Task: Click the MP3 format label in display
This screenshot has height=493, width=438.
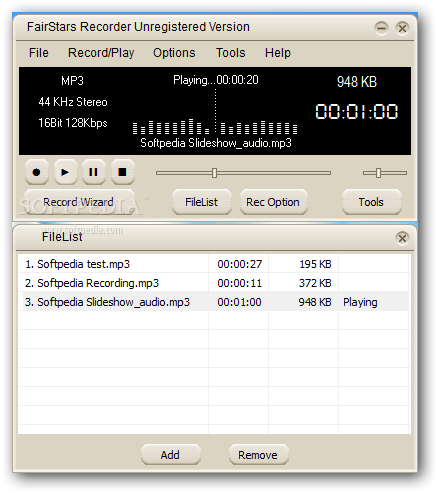Action: (x=72, y=81)
